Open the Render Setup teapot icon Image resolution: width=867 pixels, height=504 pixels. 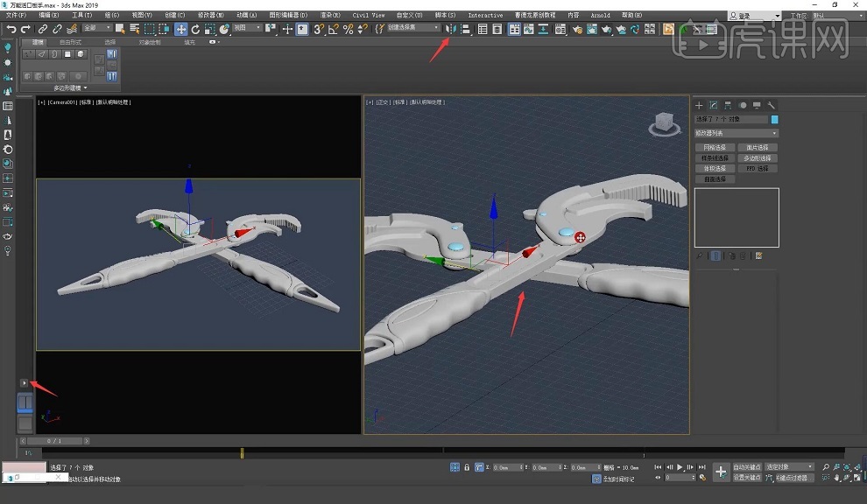pos(576,29)
